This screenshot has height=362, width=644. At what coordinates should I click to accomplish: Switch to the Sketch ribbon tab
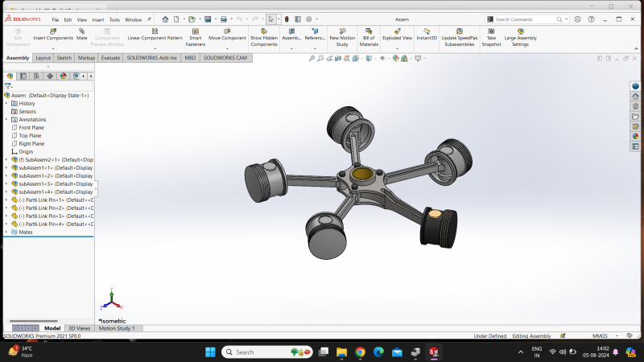pos(64,58)
